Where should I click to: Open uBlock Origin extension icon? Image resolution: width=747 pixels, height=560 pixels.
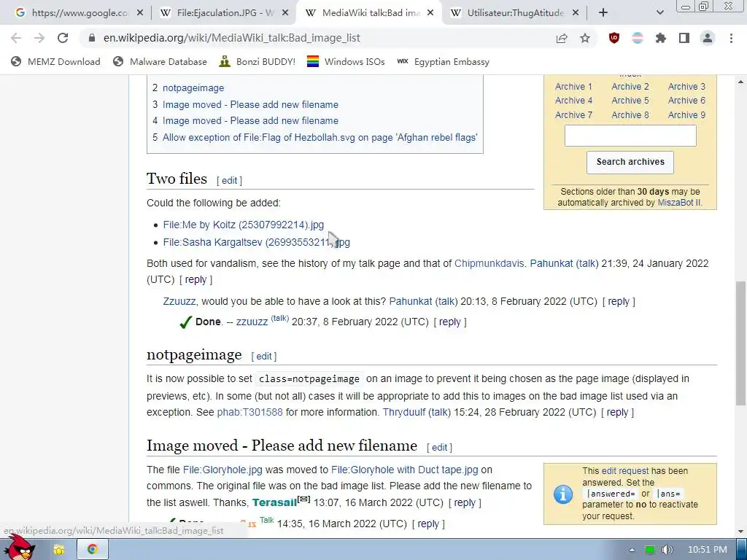click(x=614, y=38)
